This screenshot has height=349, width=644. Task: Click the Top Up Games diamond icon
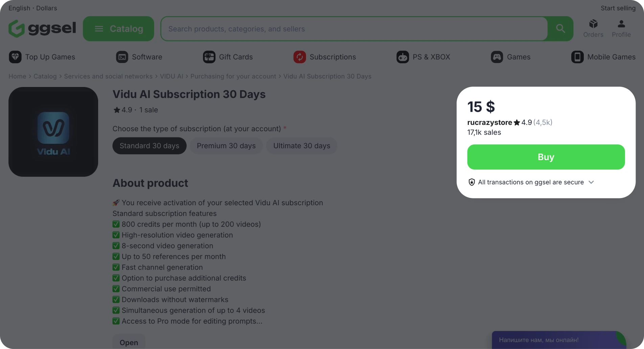coord(15,57)
